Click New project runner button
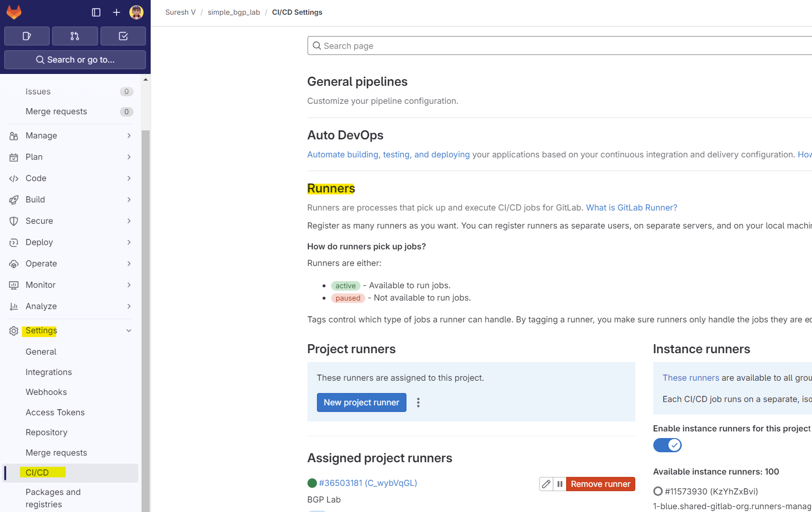The width and height of the screenshot is (812, 512). (361, 402)
